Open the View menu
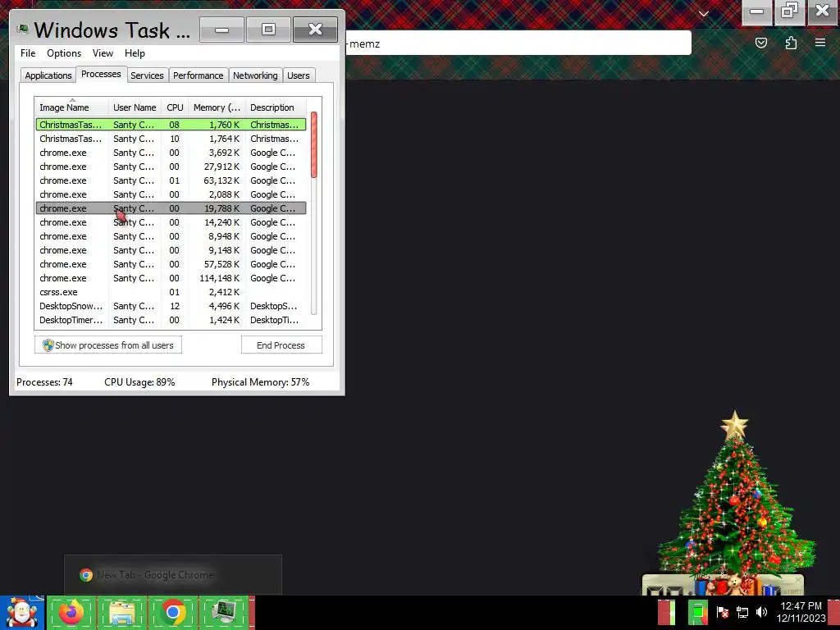Screen dimensions: 840x630 pyautogui.click(x=103, y=53)
